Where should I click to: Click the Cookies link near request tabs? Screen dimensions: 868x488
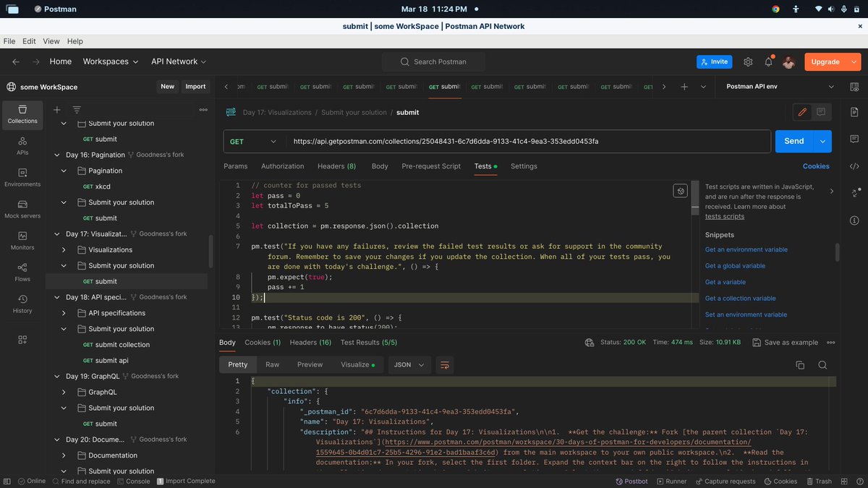point(816,166)
